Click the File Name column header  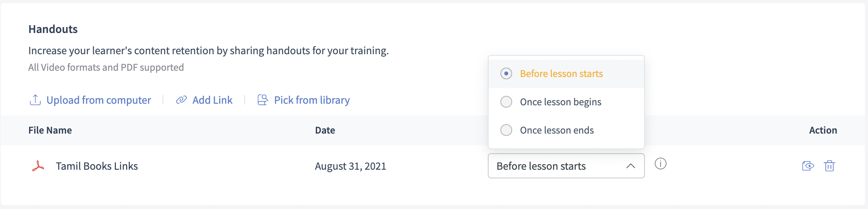click(x=50, y=130)
